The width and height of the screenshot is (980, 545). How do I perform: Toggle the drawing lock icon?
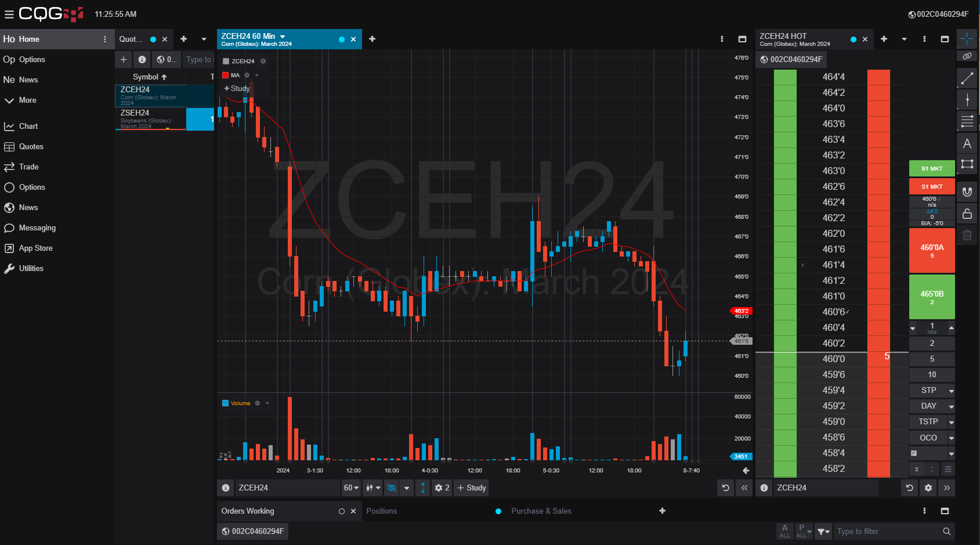pos(967,214)
